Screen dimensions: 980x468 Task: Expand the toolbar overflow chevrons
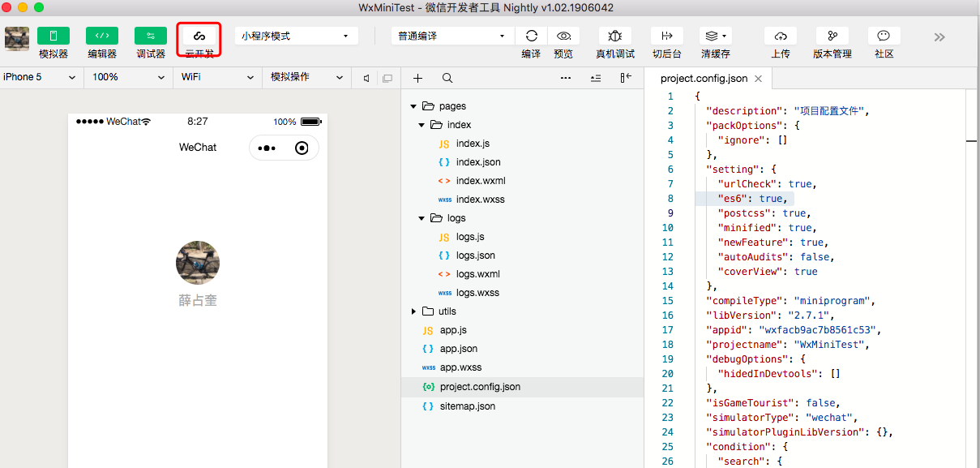click(939, 36)
